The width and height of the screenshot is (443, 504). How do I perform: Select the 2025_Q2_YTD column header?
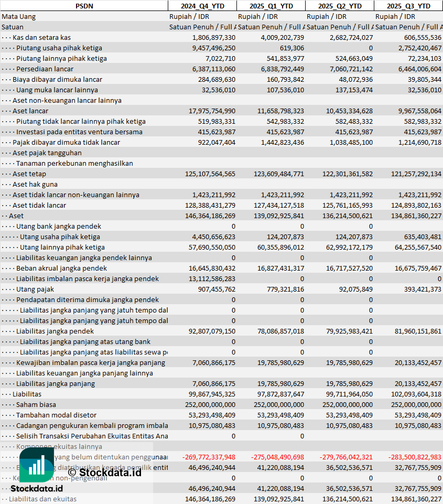pos(340,6)
